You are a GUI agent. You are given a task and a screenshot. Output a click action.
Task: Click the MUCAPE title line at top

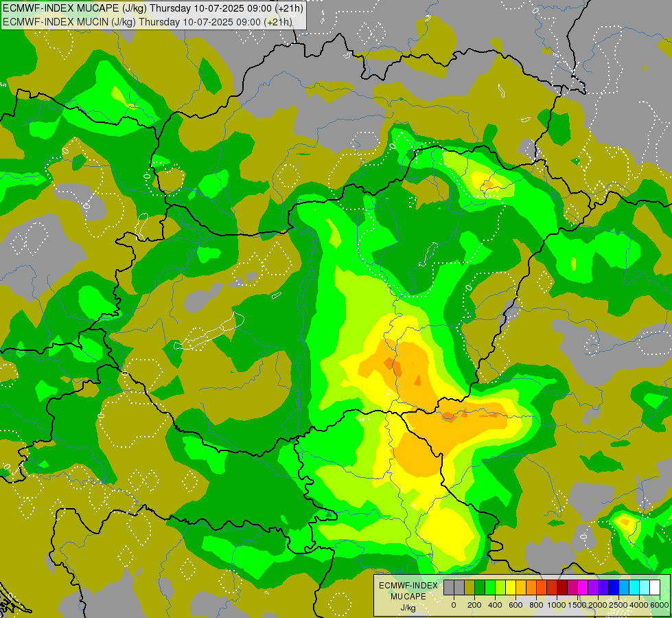coord(153,8)
